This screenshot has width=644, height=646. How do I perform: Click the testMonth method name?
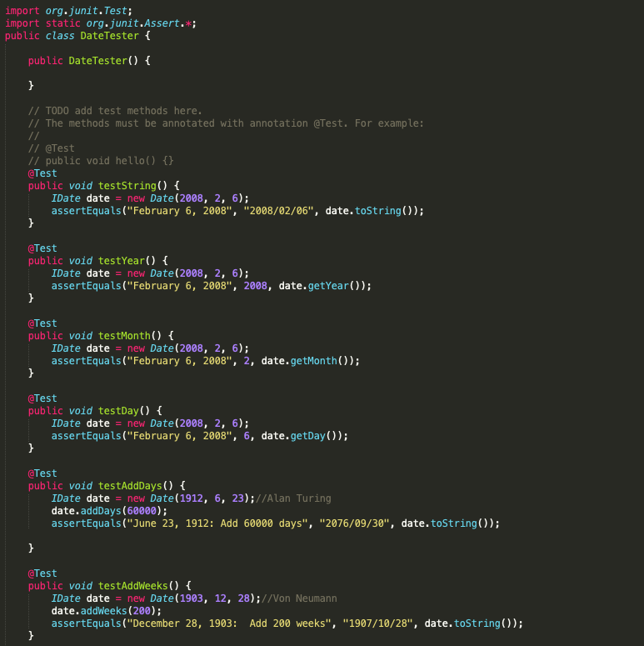[x=124, y=336]
